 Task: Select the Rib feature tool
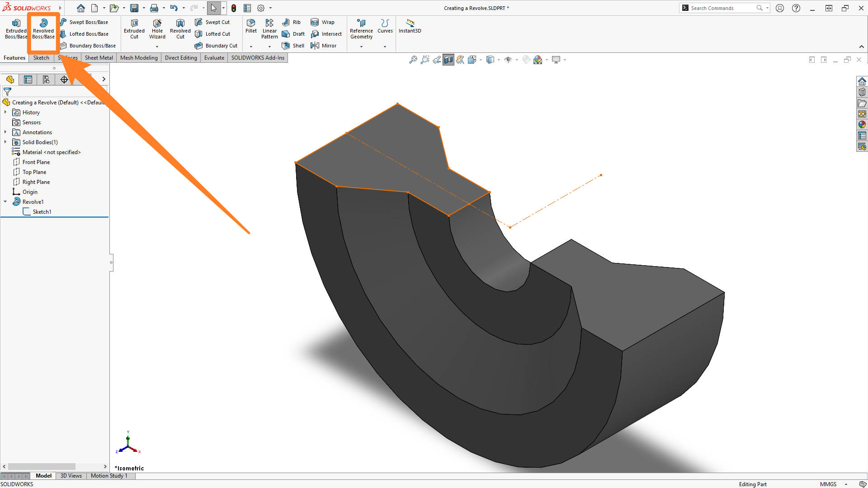click(291, 22)
